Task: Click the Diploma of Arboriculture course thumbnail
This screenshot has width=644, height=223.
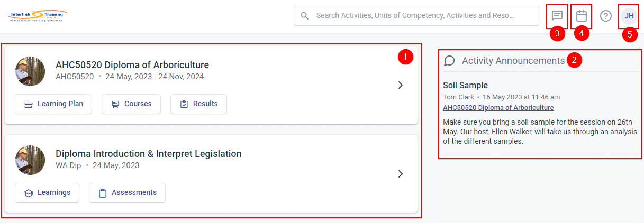Action: pyautogui.click(x=30, y=71)
